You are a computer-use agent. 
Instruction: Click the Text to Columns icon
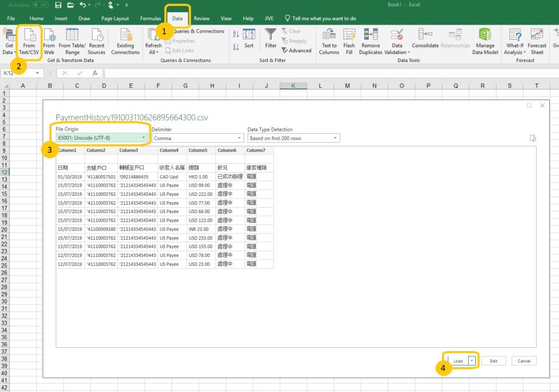329,40
